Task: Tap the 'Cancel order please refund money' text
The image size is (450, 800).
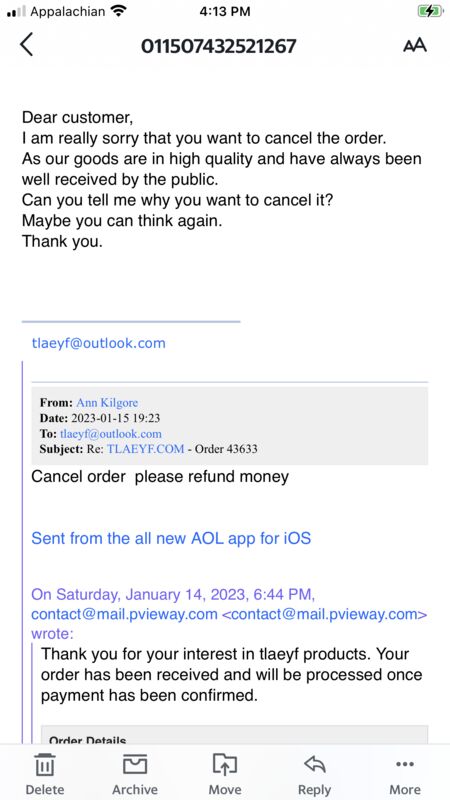Action: click(x=160, y=477)
